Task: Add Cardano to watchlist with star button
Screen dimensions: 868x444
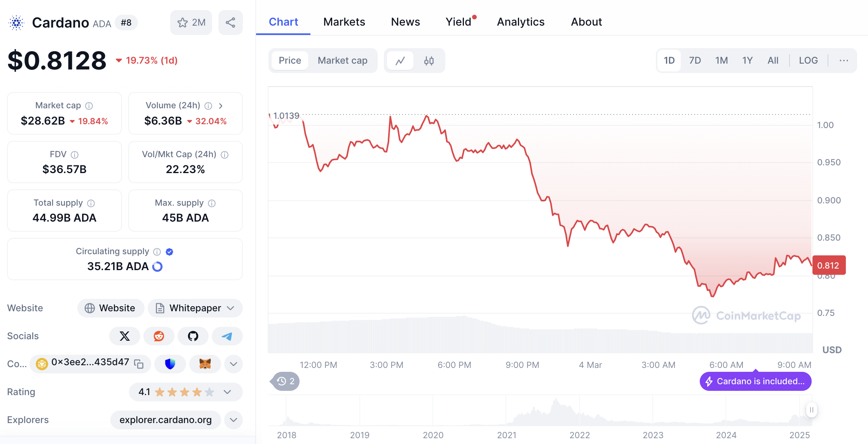Action: click(x=191, y=23)
